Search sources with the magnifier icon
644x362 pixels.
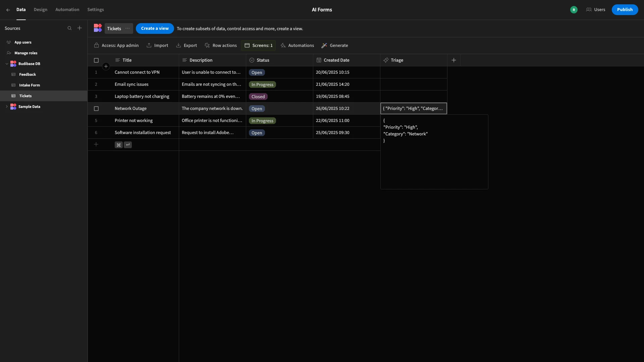(x=69, y=28)
